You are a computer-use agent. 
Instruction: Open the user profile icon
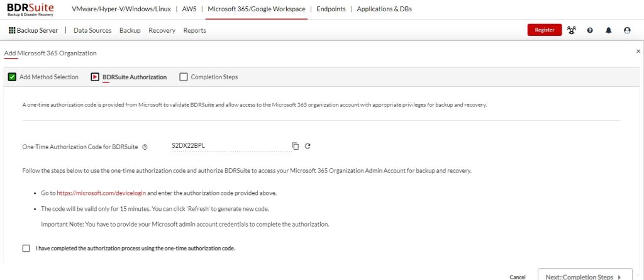(x=627, y=30)
